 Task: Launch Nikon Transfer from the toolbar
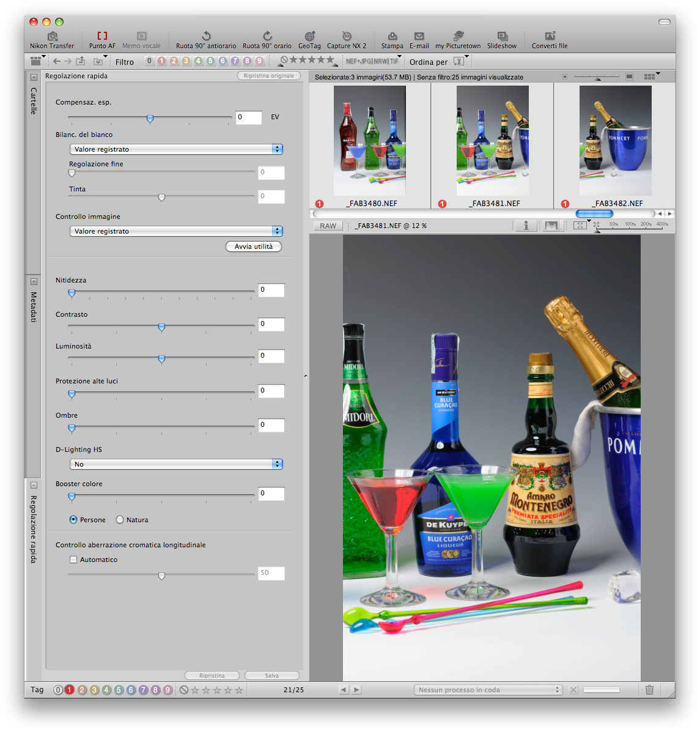(x=52, y=40)
